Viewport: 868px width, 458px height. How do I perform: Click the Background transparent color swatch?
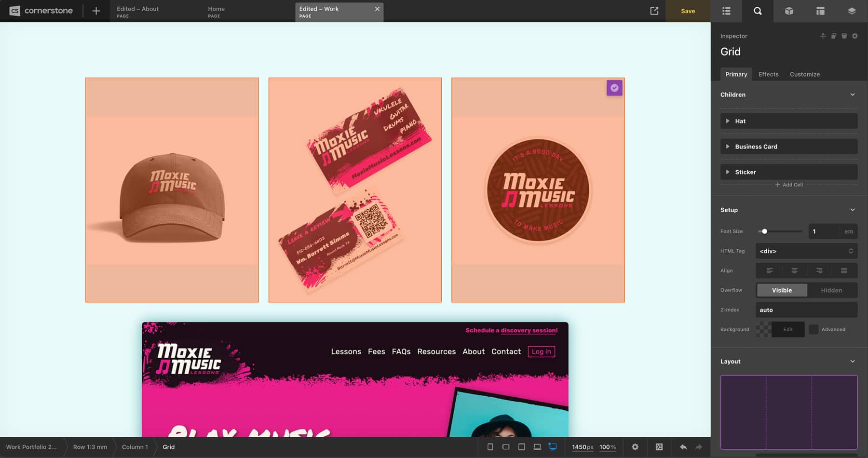coord(763,329)
